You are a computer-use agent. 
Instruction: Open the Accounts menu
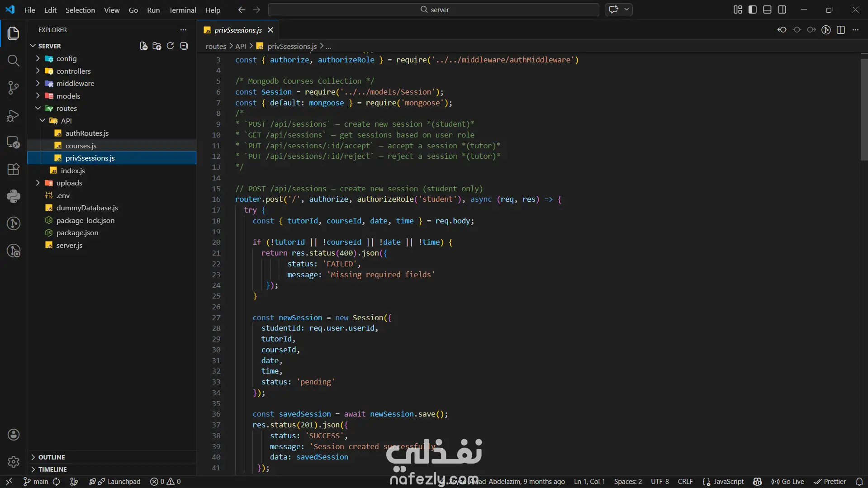pyautogui.click(x=14, y=435)
